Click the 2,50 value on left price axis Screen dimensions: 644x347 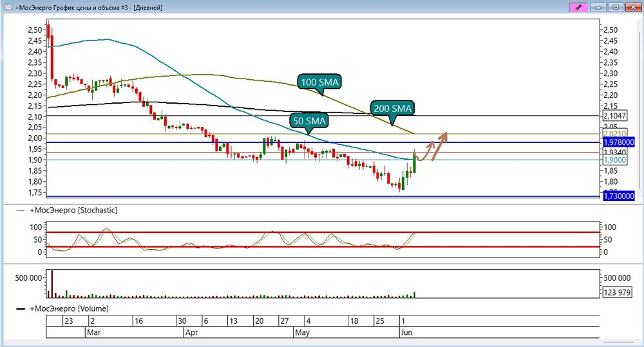pos(35,30)
